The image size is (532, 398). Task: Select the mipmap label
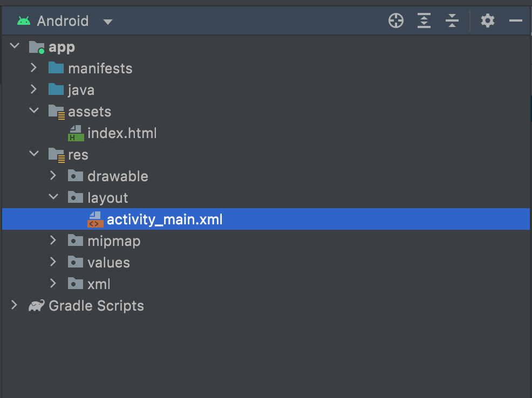(114, 242)
